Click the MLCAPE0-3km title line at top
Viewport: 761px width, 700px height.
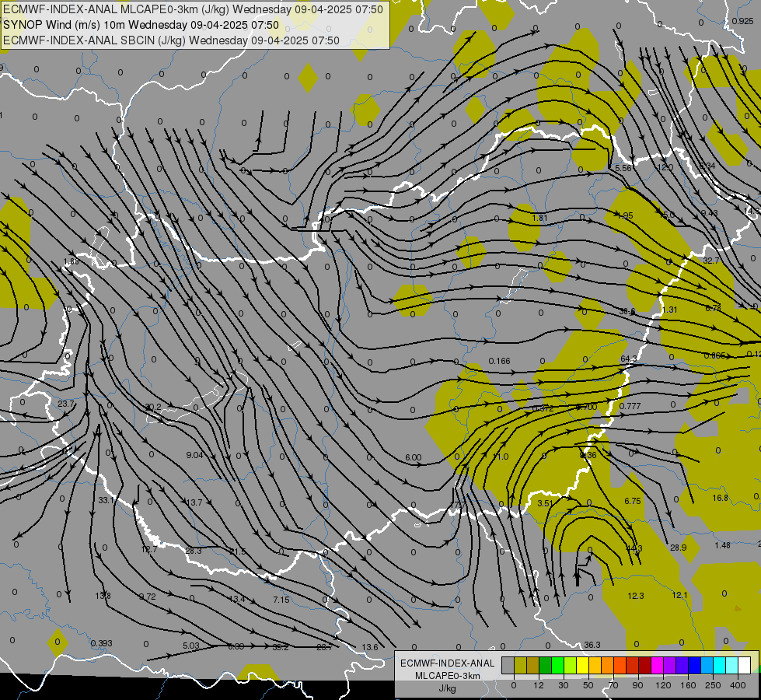coord(193,9)
